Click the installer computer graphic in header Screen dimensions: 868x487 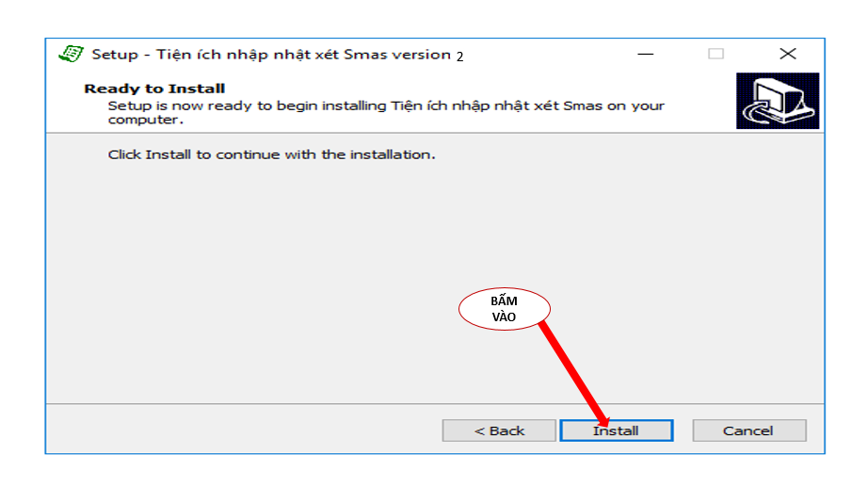pyautogui.click(x=778, y=101)
